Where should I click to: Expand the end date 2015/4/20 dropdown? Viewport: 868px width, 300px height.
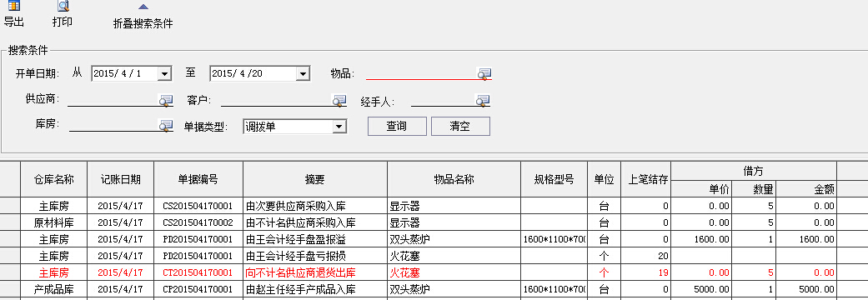click(302, 73)
